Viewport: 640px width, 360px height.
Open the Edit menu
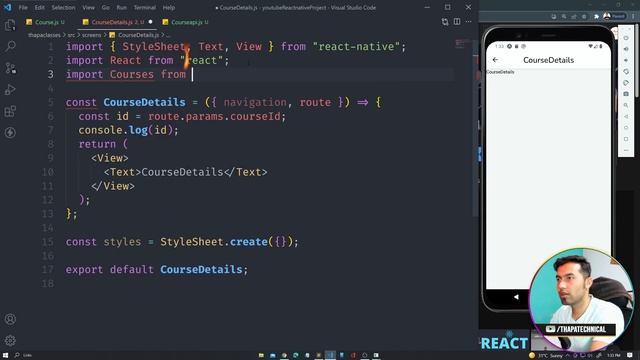coord(40,7)
